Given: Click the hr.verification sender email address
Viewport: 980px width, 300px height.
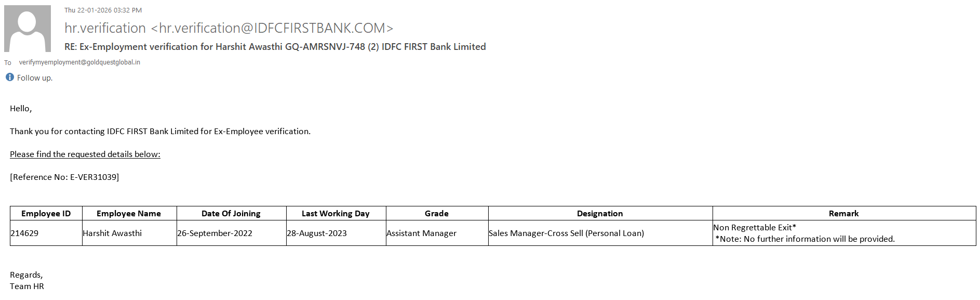Looking at the screenshot, I should 229,28.
